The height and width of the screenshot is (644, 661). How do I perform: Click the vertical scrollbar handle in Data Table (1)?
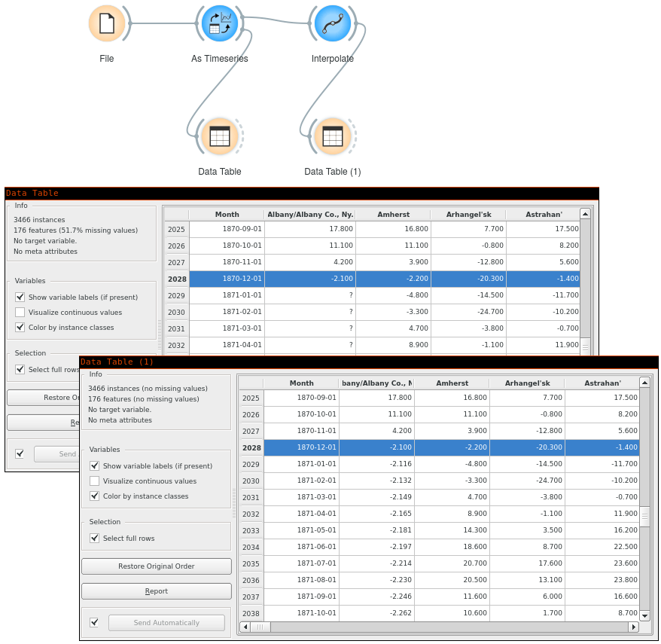pos(644,517)
